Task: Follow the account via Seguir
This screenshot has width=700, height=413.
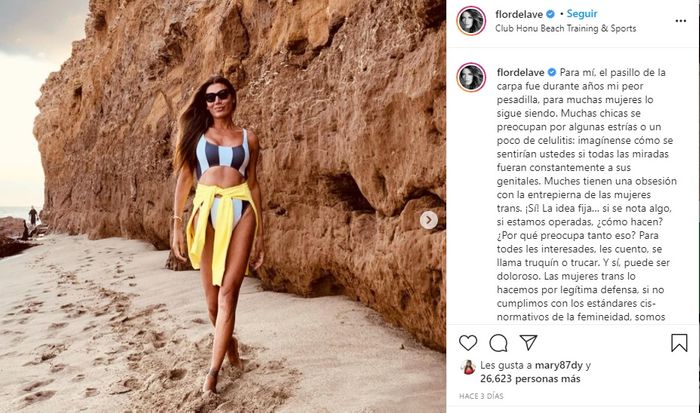Action: [x=582, y=14]
